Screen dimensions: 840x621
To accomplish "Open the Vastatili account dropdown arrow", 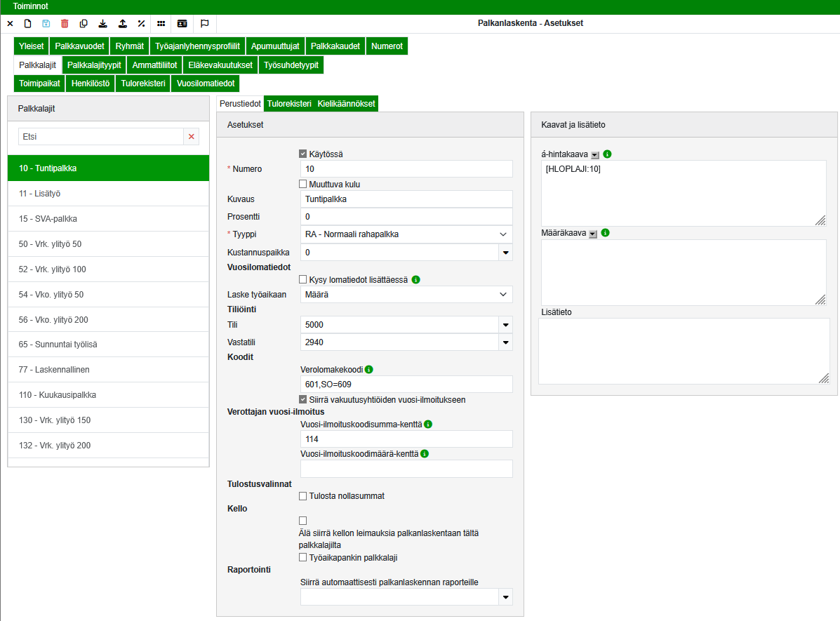I will [x=505, y=342].
